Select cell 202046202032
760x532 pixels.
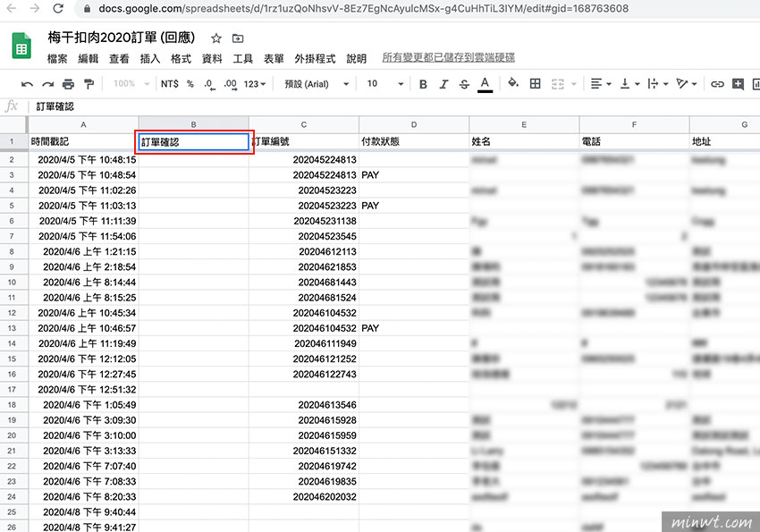(x=303, y=496)
